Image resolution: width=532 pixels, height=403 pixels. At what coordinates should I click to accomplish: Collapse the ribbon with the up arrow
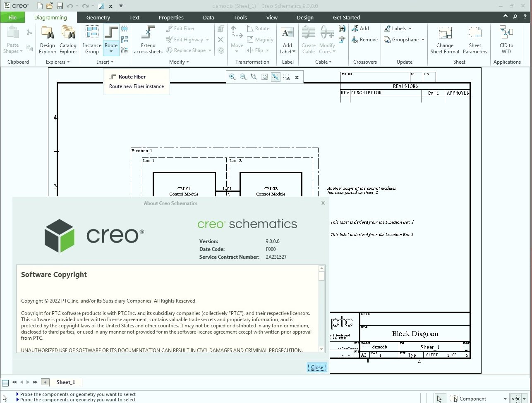[x=505, y=17]
